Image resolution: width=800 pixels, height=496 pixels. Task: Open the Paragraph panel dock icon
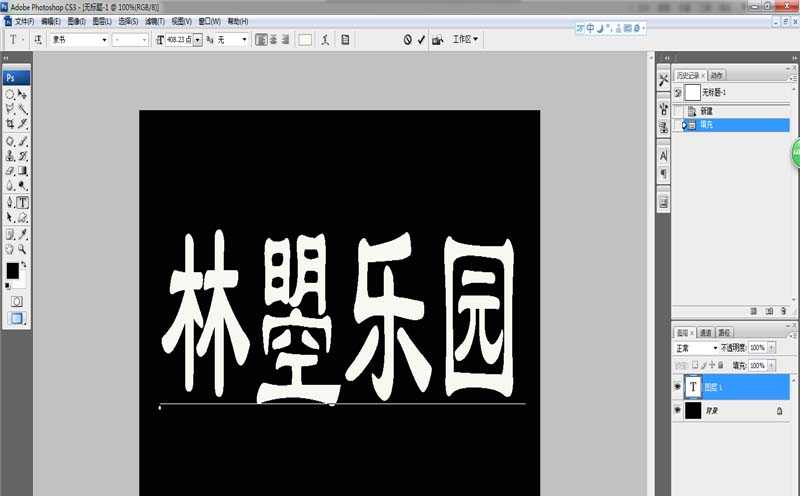click(x=663, y=174)
